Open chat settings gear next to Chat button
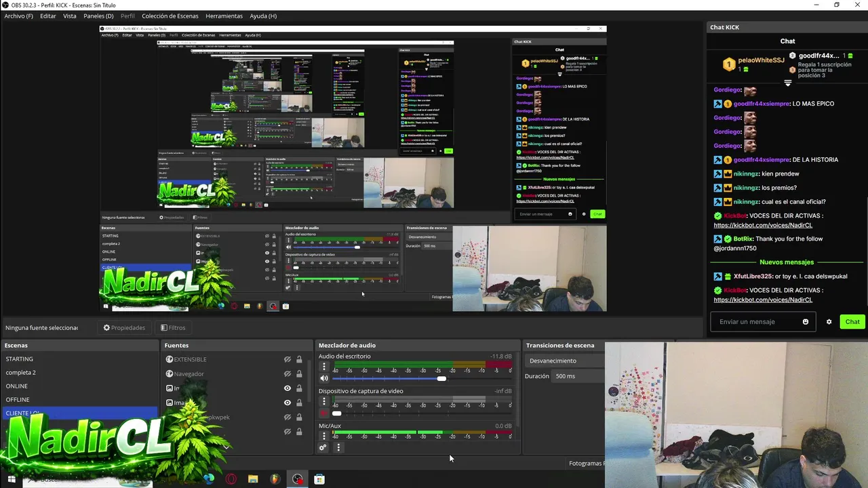Viewport: 868px width, 488px height. click(x=829, y=322)
